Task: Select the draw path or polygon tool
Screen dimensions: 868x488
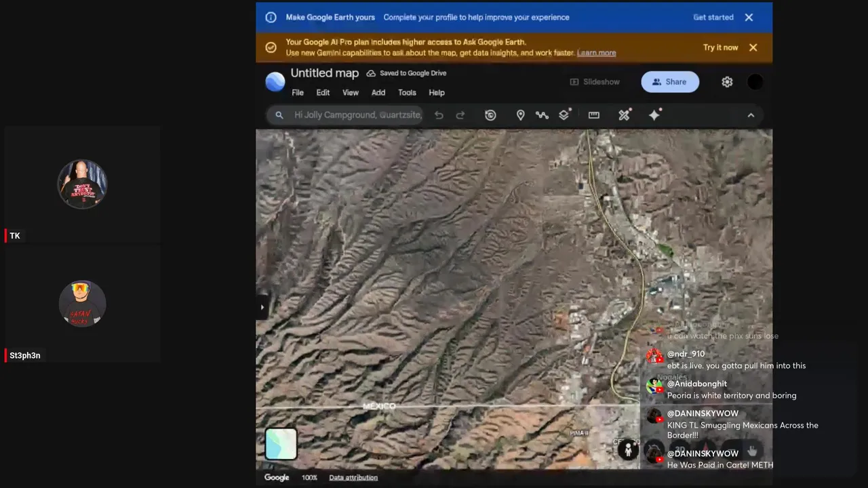Action: tap(542, 115)
